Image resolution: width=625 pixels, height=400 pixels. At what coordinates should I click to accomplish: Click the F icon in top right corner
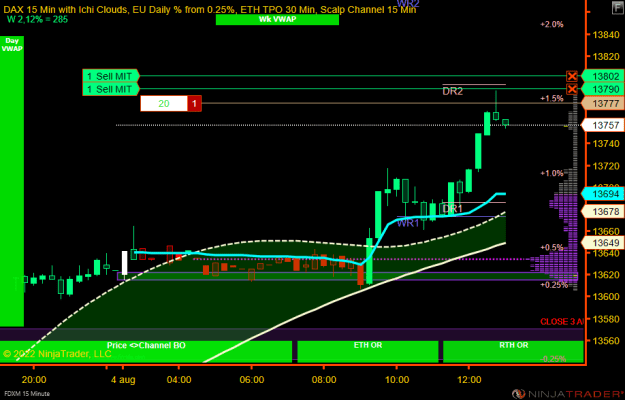(x=616, y=6)
